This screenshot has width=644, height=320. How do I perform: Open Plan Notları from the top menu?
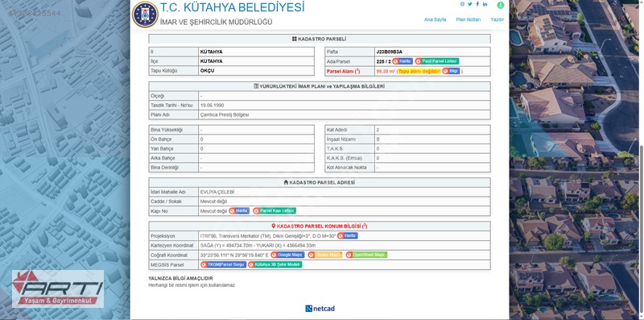click(469, 19)
